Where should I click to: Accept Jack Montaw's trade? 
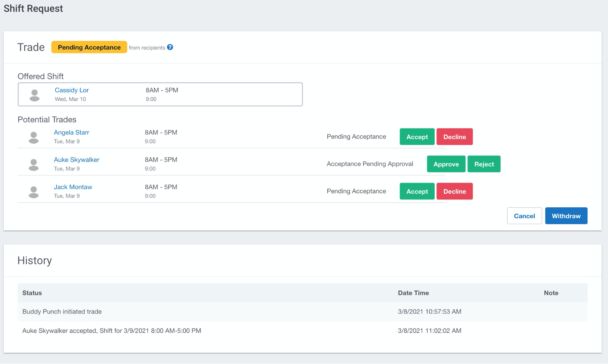(x=417, y=192)
